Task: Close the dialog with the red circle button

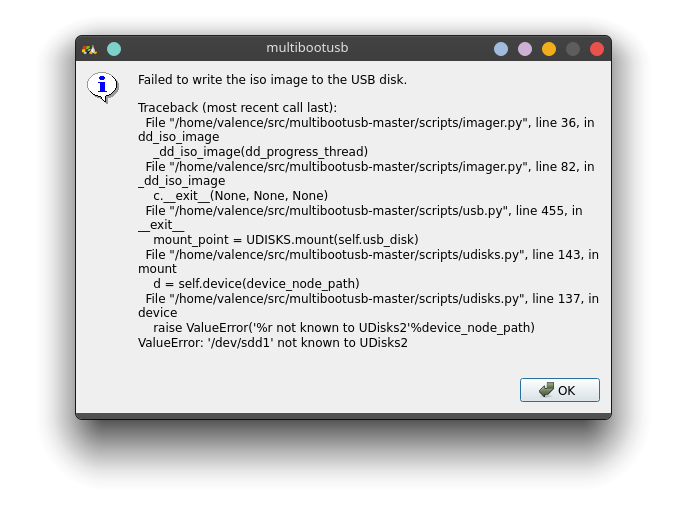Action: click(597, 49)
